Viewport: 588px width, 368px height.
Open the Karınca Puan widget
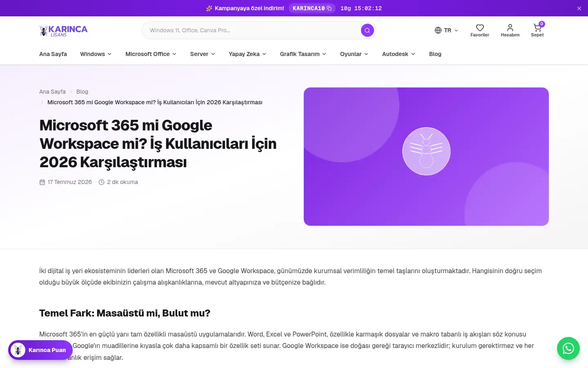click(x=40, y=350)
